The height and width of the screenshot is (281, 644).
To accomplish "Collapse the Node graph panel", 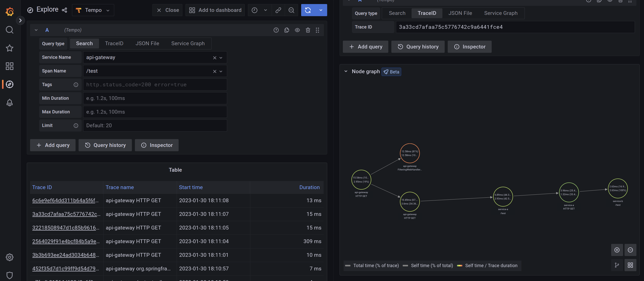I will click(346, 71).
